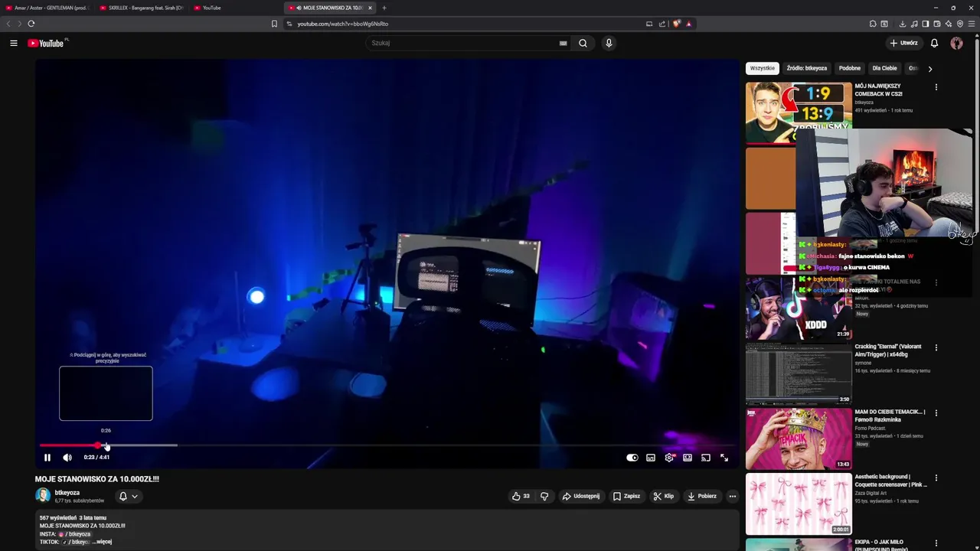Image resolution: width=980 pixels, height=551 pixels.
Task: Share the video with Udostępnij
Action: [x=580, y=496]
